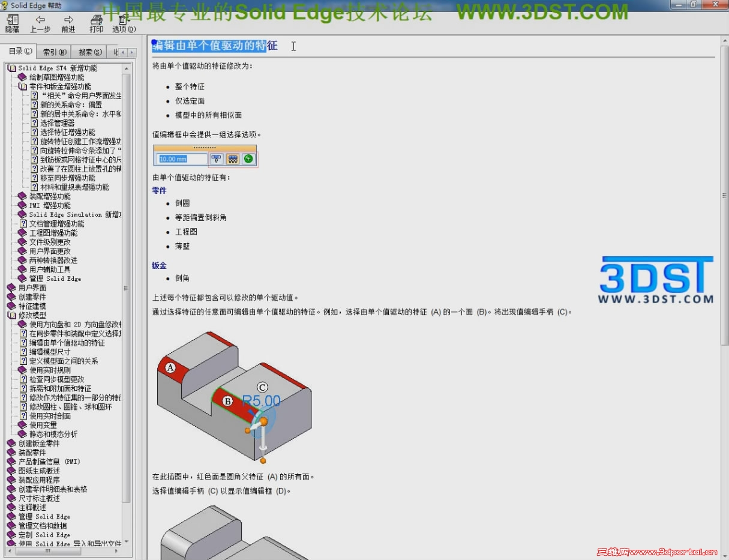This screenshot has width=729, height=560.
Task: Toggle the all-similar-faces selection option
Action: pos(234,158)
